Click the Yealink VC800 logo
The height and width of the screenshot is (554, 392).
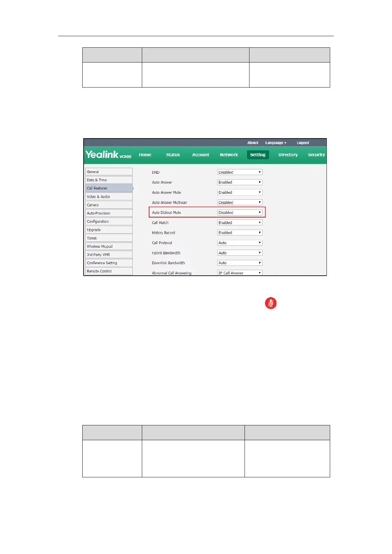point(108,155)
